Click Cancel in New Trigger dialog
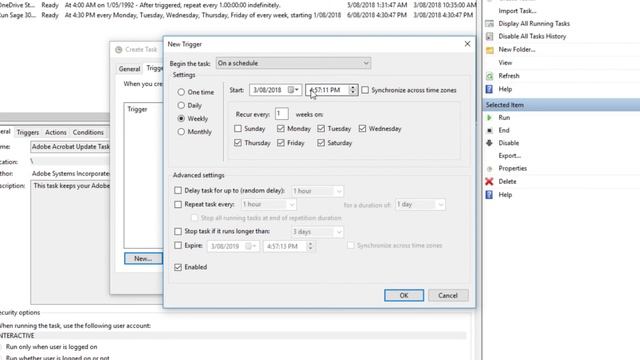 (x=448, y=296)
